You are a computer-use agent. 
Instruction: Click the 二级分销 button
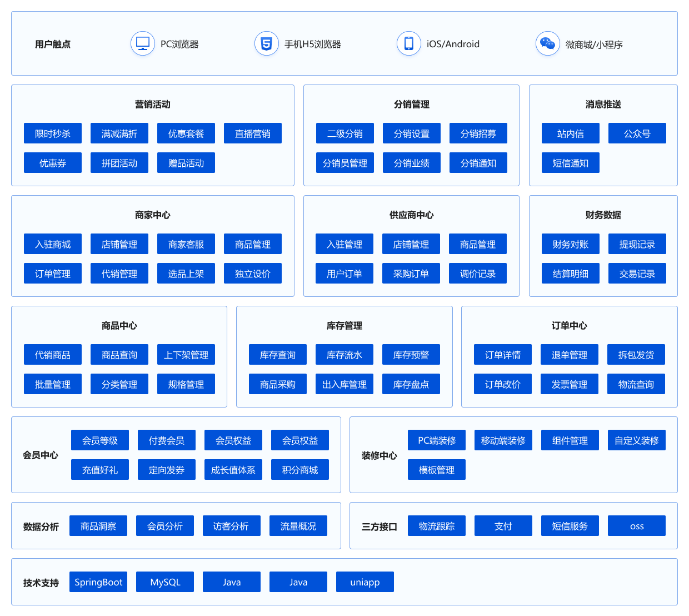pyautogui.click(x=345, y=133)
